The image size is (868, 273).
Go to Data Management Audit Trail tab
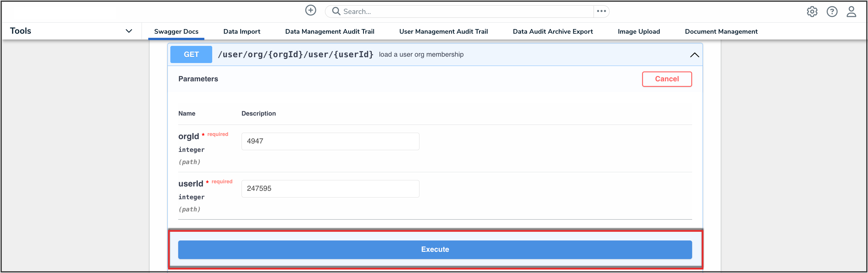[330, 32]
